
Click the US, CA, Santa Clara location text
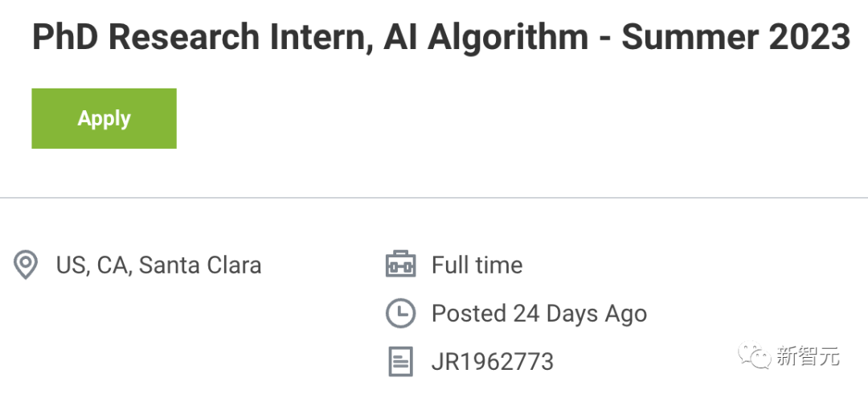[158, 265]
